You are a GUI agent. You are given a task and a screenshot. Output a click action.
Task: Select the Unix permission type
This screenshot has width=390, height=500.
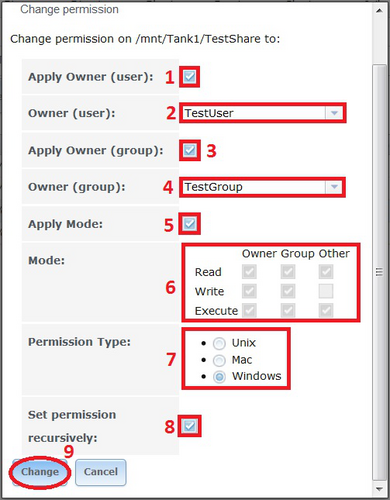tap(219, 343)
